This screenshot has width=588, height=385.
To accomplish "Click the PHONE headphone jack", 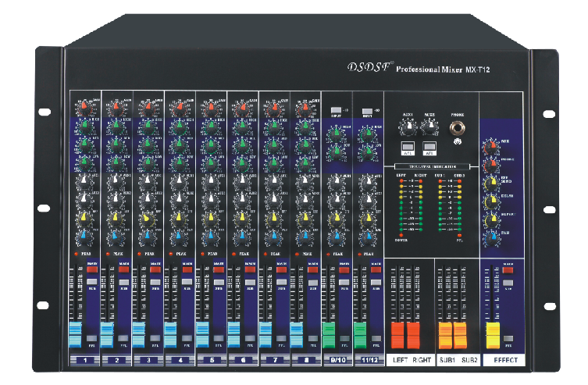I will click(x=457, y=128).
